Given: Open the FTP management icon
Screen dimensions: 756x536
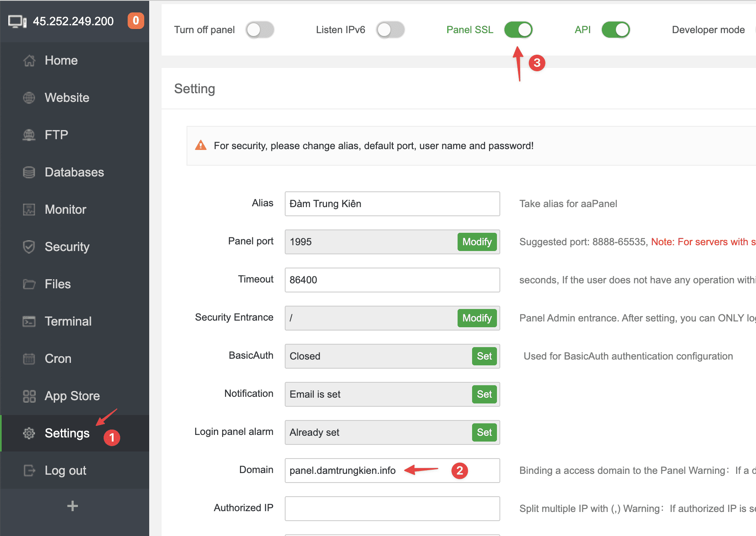Looking at the screenshot, I should (x=29, y=135).
